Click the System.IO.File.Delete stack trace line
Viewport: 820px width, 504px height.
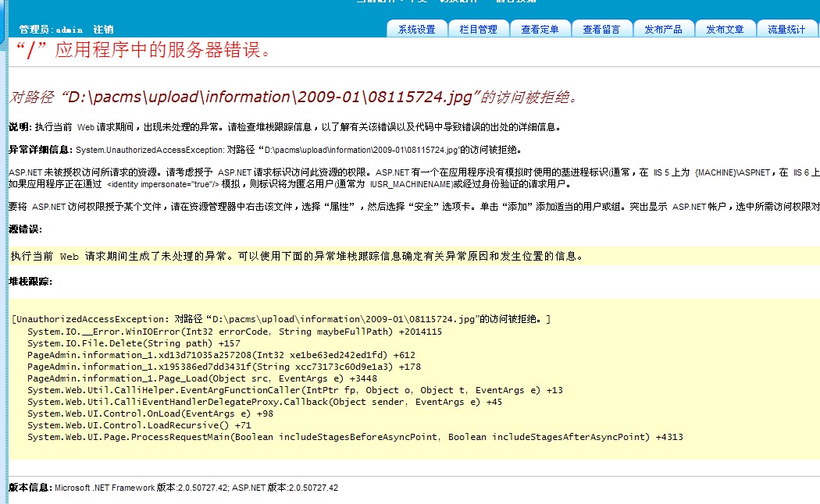pos(134,343)
